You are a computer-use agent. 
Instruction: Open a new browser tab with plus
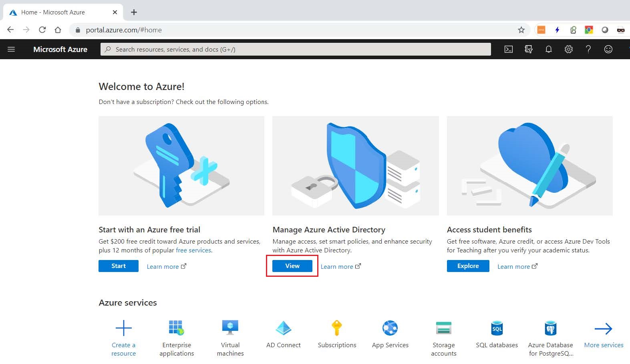click(134, 12)
